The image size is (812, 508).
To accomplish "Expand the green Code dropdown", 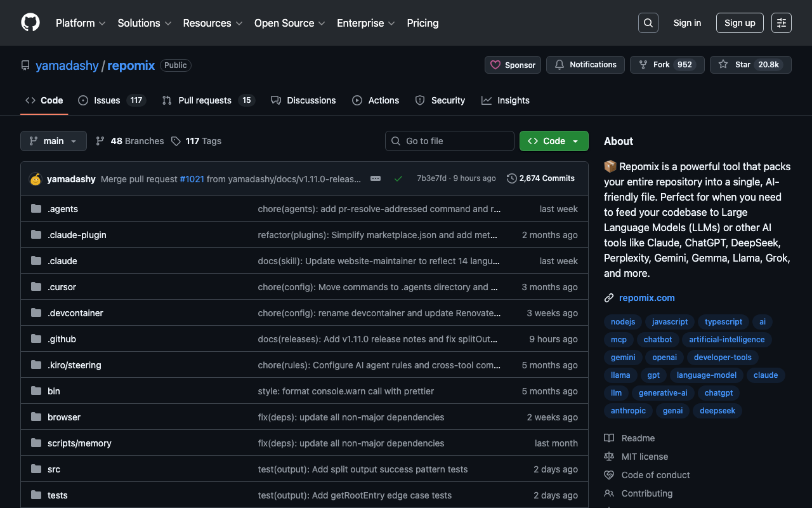I will pos(554,141).
